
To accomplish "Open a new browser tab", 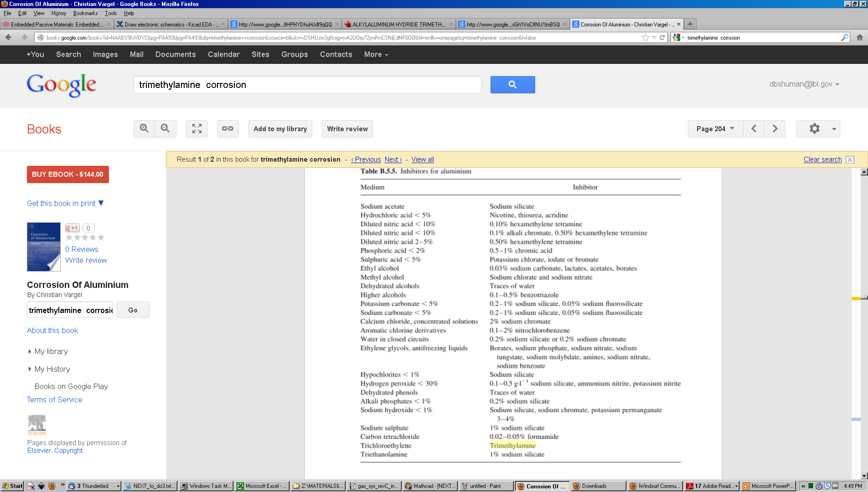I will (690, 24).
